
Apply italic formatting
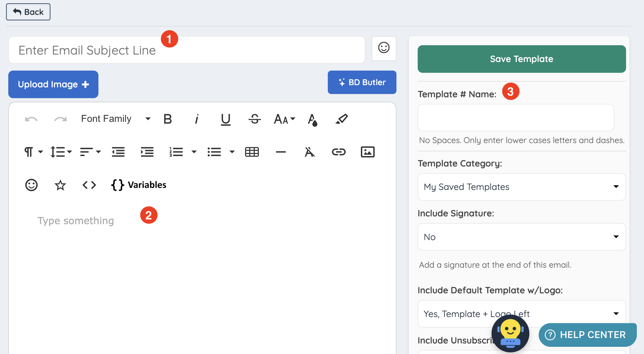[197, 119]
